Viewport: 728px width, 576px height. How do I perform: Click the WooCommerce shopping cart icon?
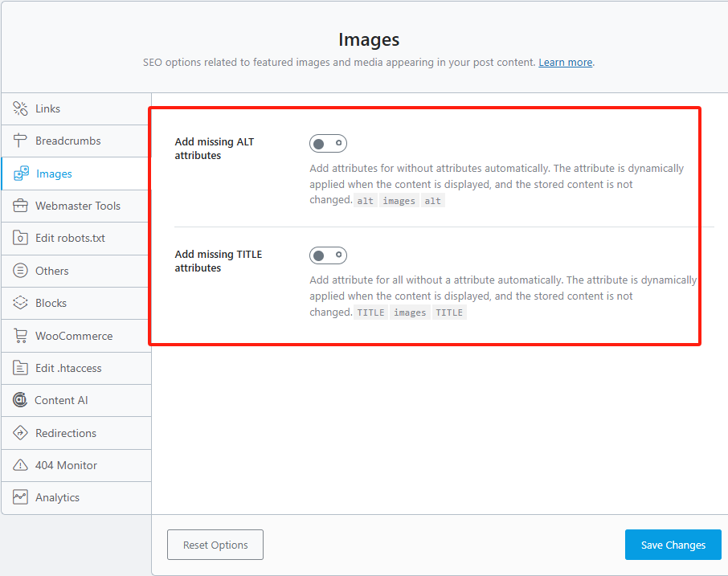click(x=21, y=336)
